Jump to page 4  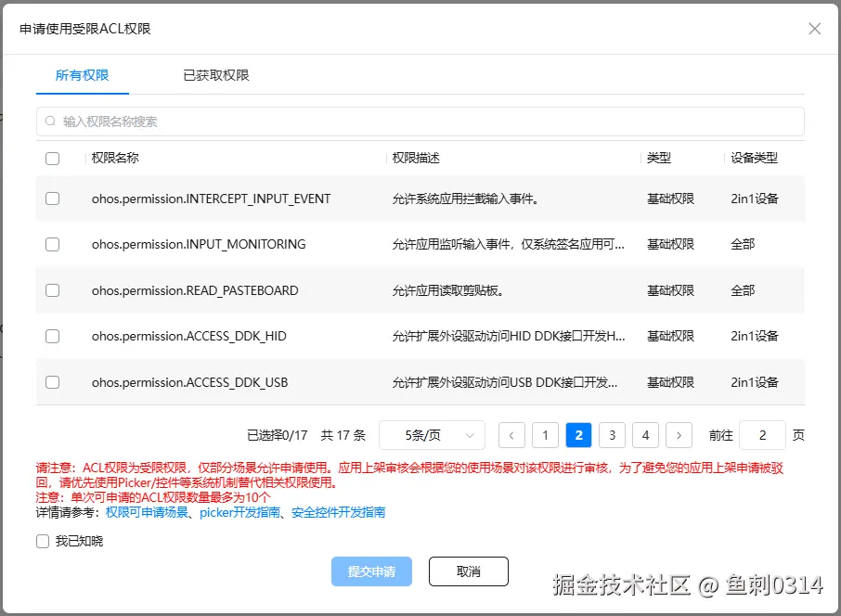pyautogui.click(x=645, y=435)
